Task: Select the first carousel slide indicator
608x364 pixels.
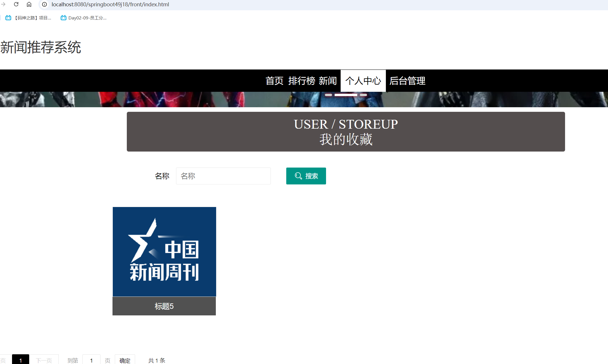Action: coord(328,95)
